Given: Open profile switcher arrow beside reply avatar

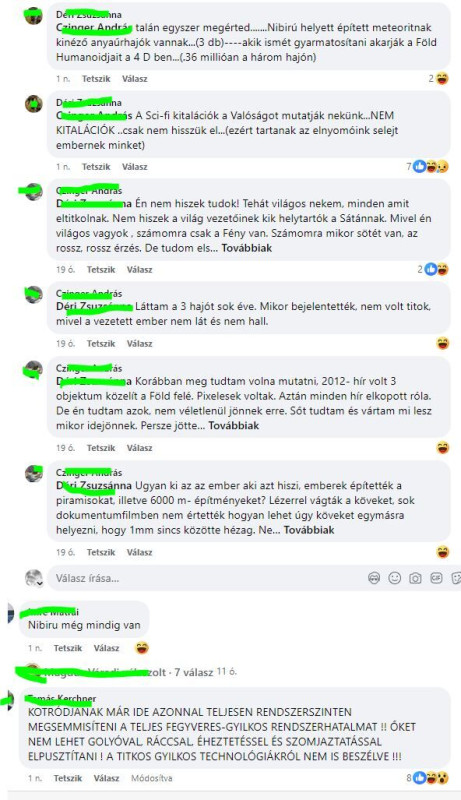Looking at the screenshot, I should (x=39, y=583).
